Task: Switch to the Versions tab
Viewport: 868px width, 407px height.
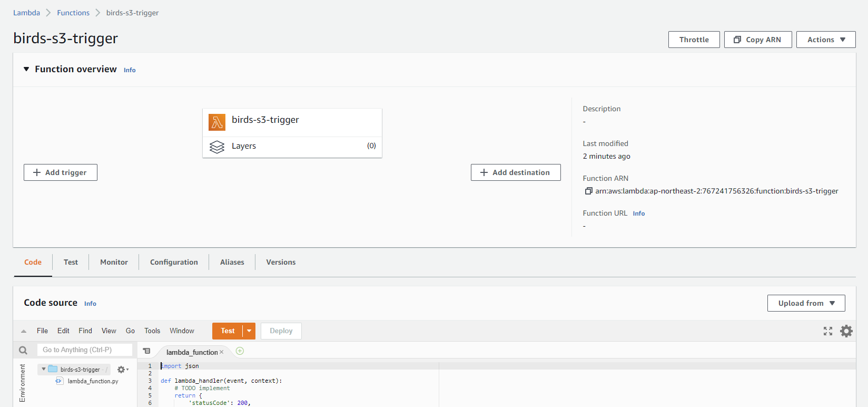Action: [x=281, y=262]
